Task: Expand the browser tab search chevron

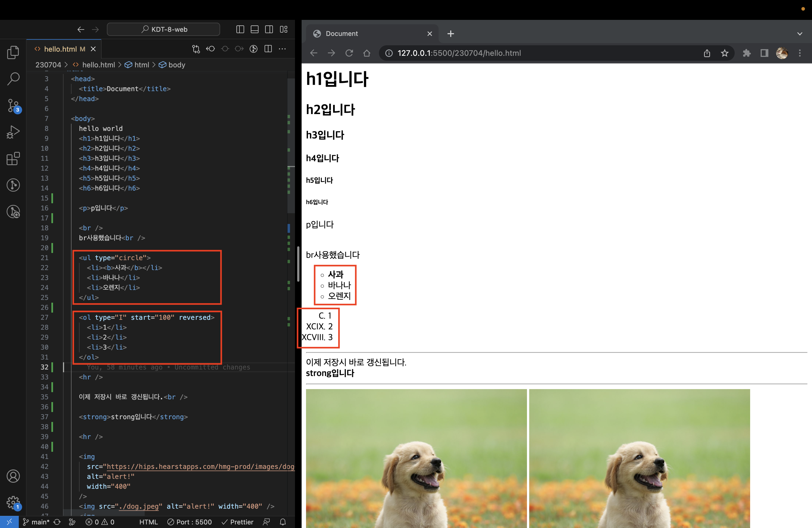Action: [800, 34]
